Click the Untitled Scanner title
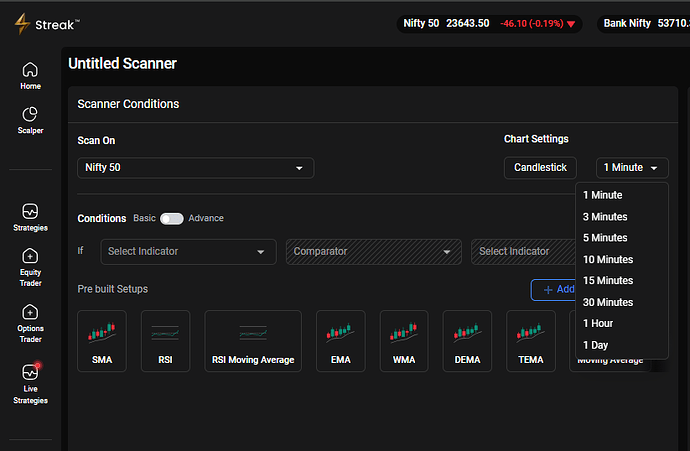Image resolution: width=690 pixels, height=451 pixels. pos(122,63)
